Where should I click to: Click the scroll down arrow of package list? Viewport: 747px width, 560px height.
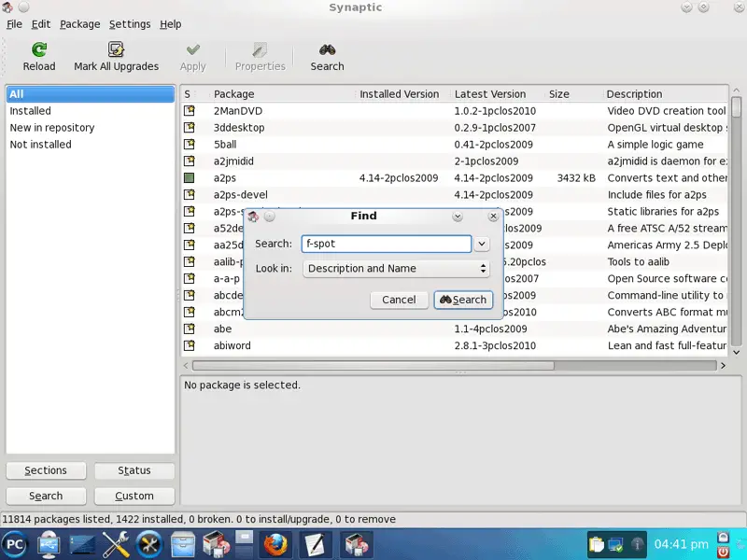(x=736, y=353)
